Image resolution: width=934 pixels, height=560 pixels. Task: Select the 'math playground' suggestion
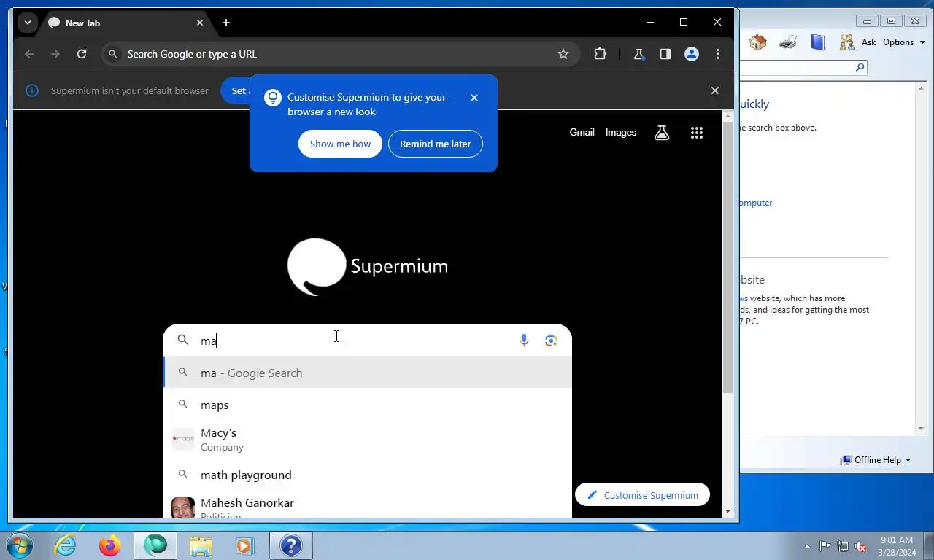tap(367, 475)
